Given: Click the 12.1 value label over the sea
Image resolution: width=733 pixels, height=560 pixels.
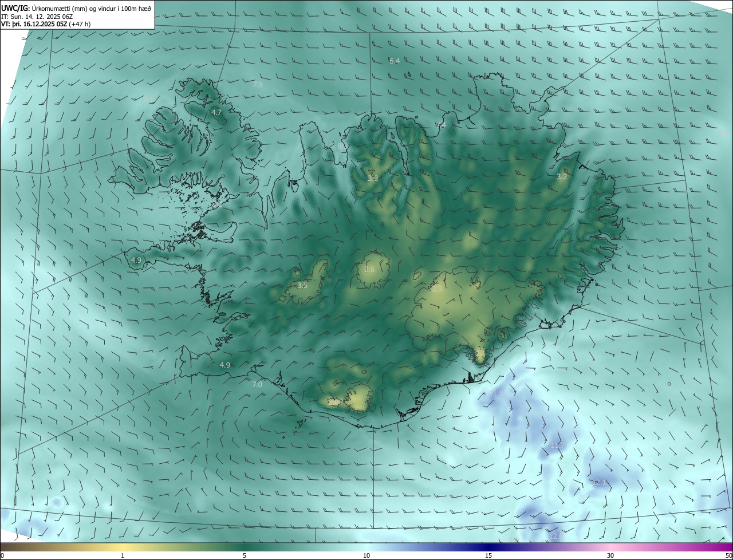Looking at the screenshot, I should click(598, 483).
